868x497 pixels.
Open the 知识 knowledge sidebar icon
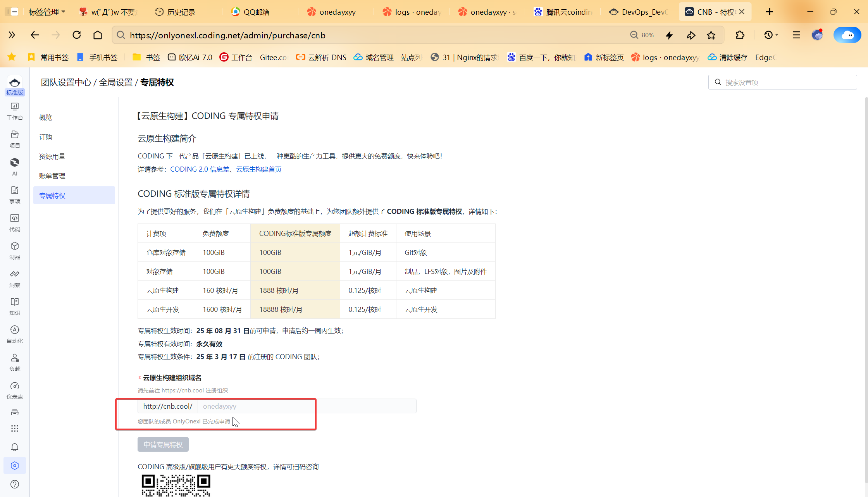coord(15,306)
